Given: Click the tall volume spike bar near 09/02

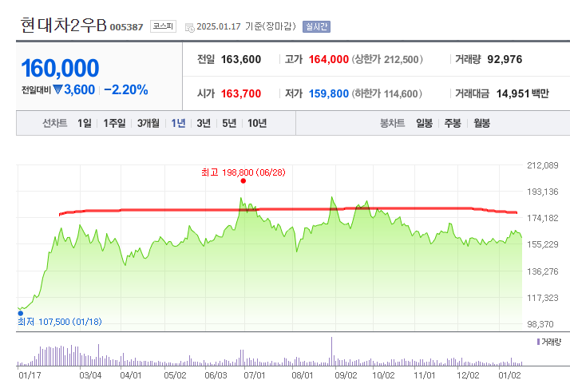Looking at the screenshot, I should tap(331, 351).
